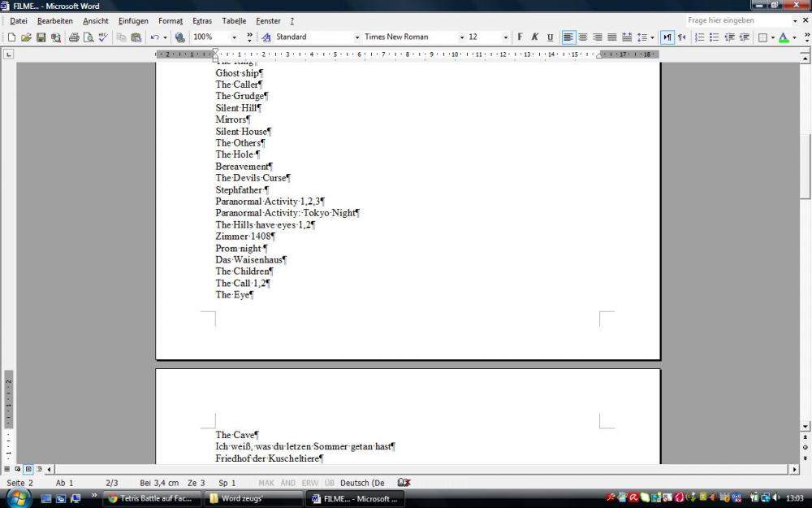
Task: Click the 'Paranormal Activity: Tokyo Night' line
Action: coord(287,213)
